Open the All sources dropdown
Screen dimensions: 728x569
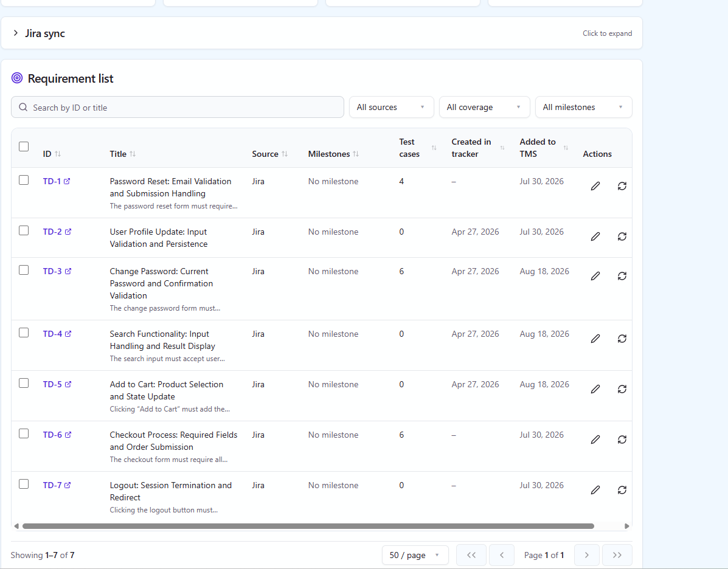(392, 107)
